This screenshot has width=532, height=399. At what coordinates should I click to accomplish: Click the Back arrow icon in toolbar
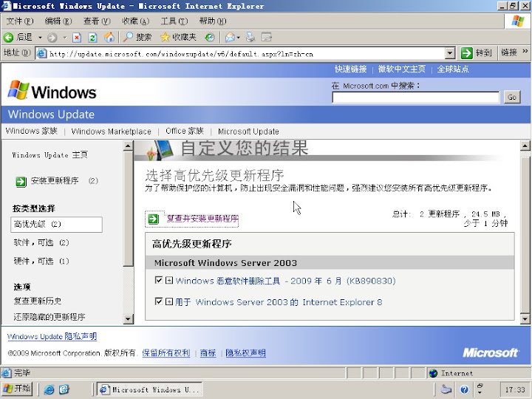click(8, 38)
